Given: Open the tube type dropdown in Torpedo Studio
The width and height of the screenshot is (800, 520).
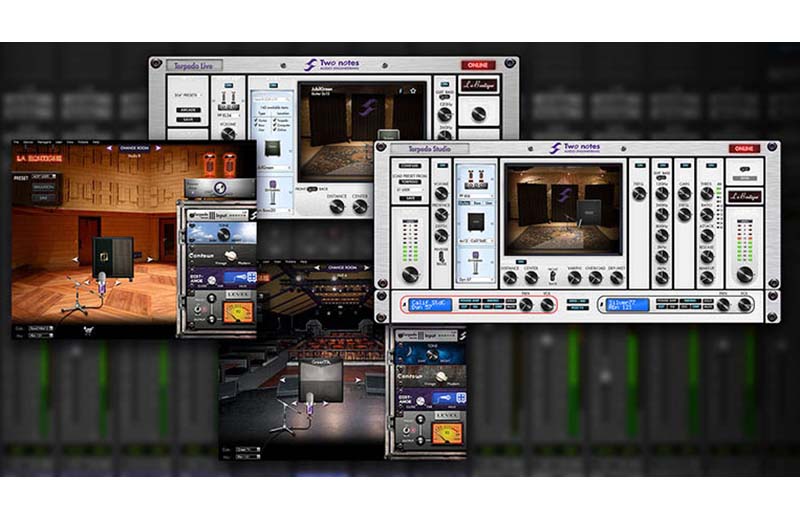Looking at the screenshot, I should click(x=476, y=195).
